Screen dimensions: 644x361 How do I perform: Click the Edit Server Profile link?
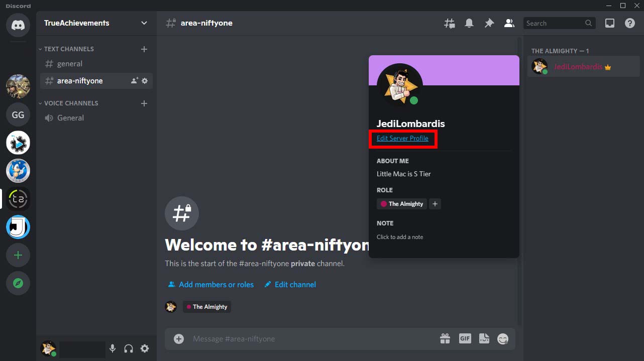[402, 138]
